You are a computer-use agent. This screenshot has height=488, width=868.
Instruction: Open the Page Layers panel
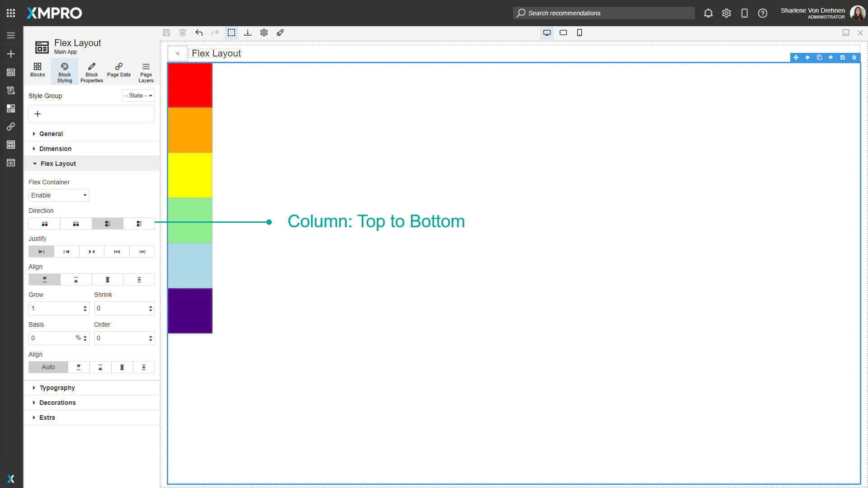[146, 71]
